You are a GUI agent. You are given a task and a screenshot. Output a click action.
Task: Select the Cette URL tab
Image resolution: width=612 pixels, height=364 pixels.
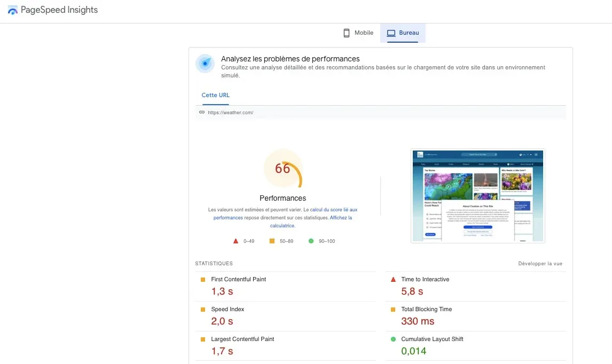(x=215, y=94)
